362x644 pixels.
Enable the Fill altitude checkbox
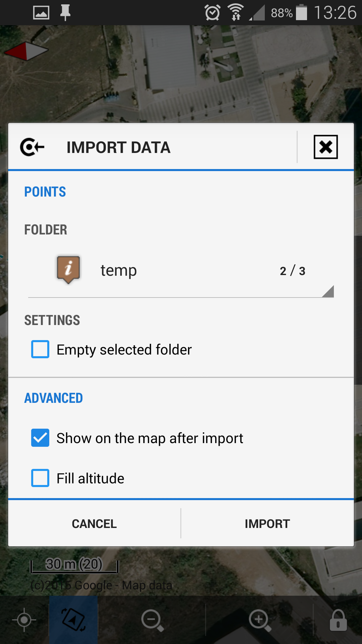click(x=40, y=478)
